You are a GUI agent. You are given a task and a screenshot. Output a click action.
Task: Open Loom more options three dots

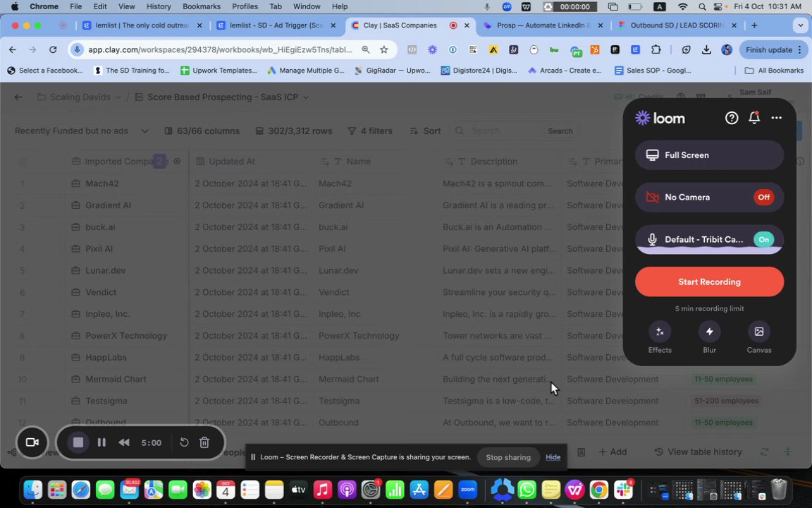coord(776,119)
